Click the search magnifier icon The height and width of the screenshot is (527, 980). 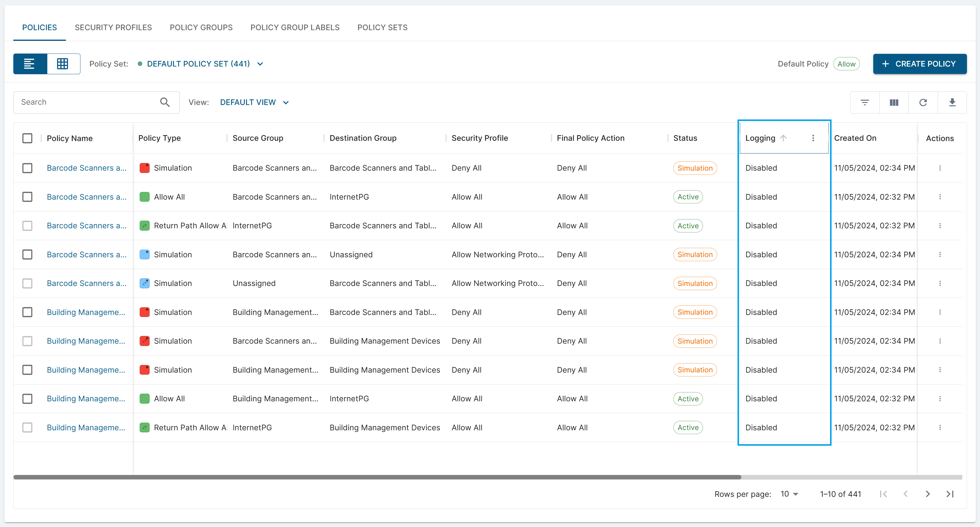pyautogui.click(x=165, y=102)
